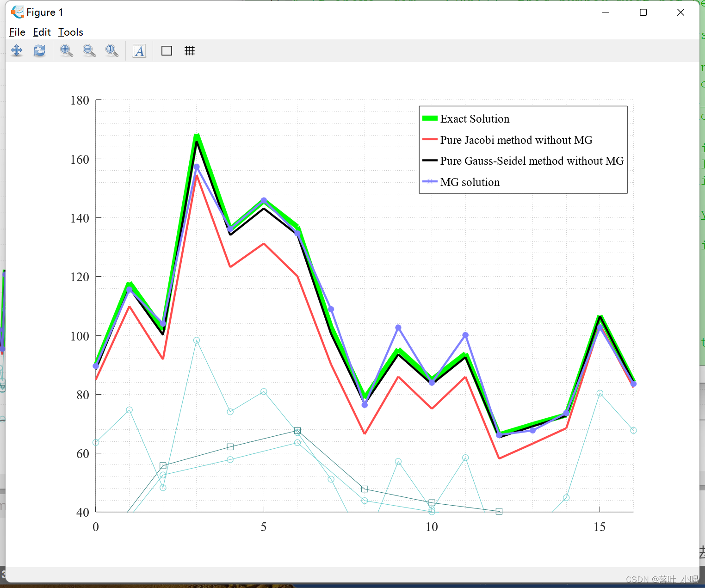This screenshot has height=588, width=705.
Task: Toggle the grid lines icon
Action: (190, 50)
